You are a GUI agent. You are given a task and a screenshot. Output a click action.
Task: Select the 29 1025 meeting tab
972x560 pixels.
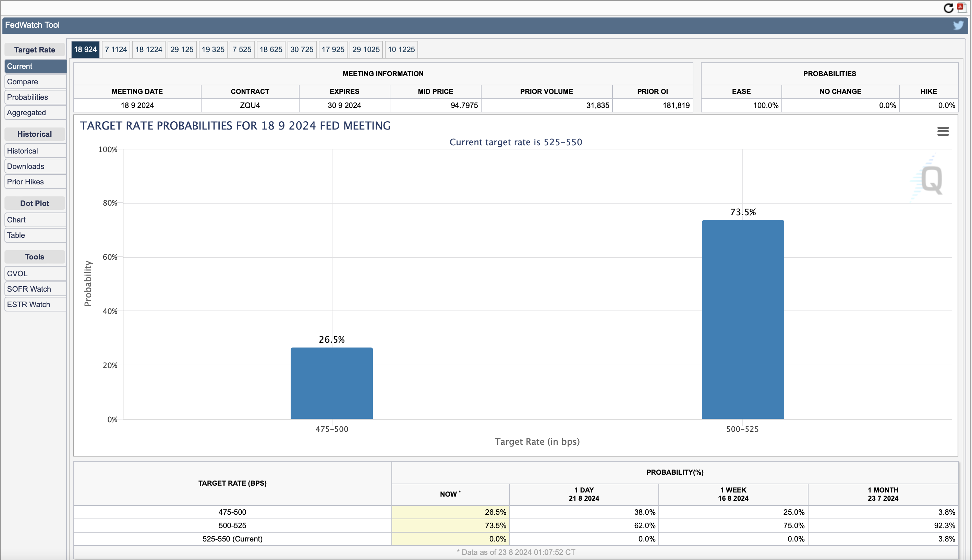[x=366, y=50]
